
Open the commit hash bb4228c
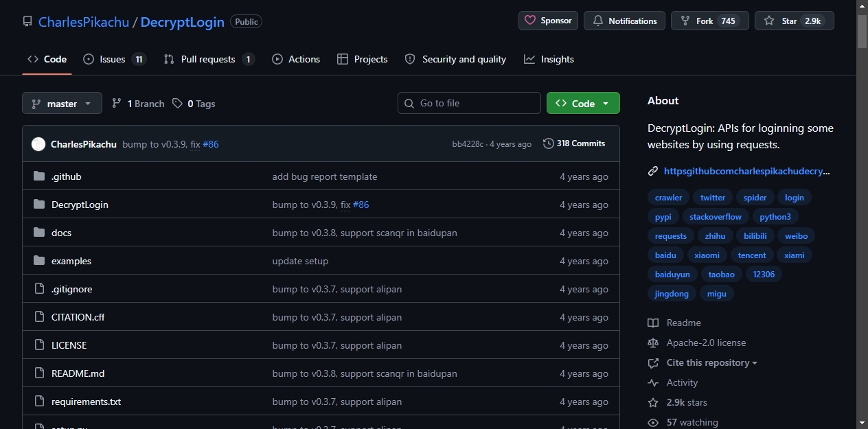pos(468,144)
